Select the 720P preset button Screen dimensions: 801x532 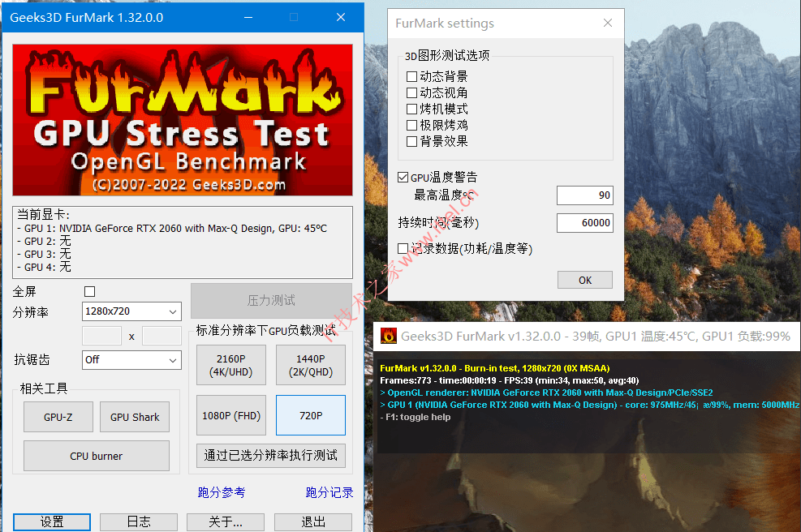(x=311, y=415)
